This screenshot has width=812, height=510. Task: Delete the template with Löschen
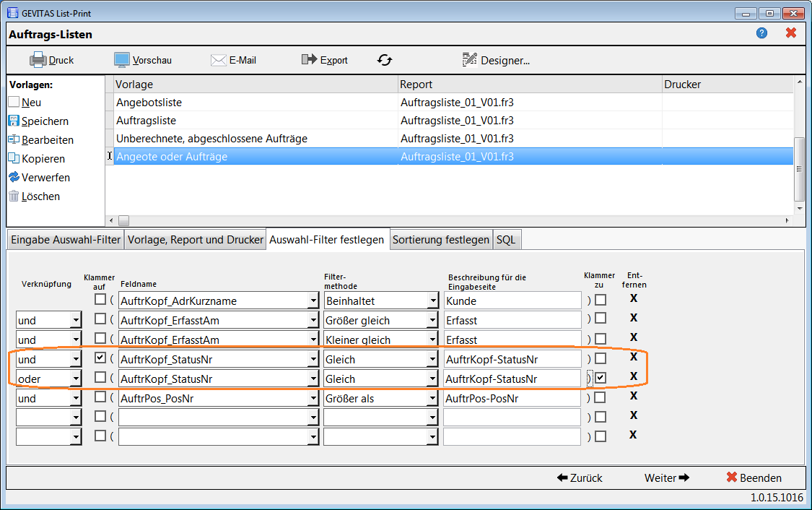[34, 196]
